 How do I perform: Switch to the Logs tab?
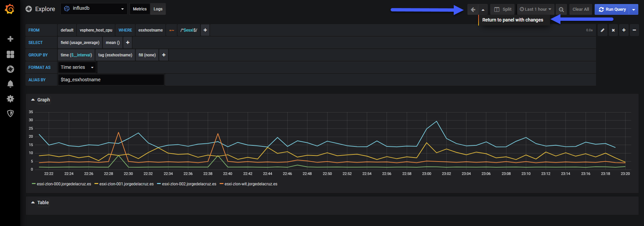coord(158,9)
